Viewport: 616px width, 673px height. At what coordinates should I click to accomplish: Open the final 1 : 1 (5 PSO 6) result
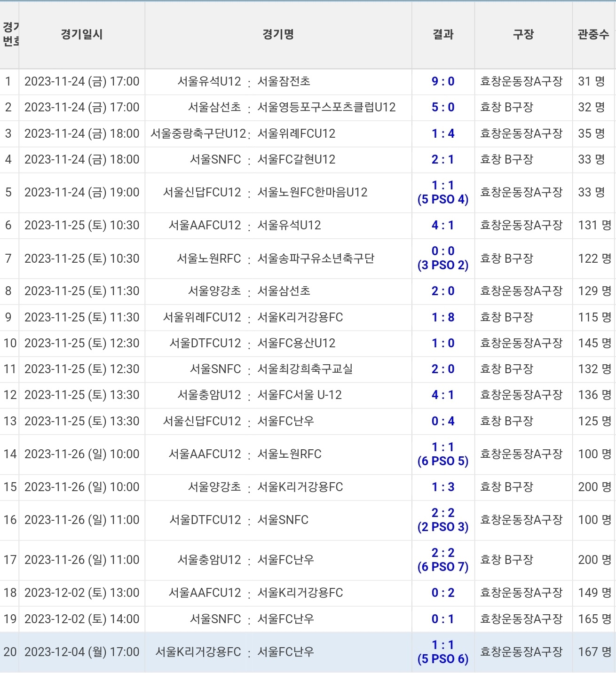pyautogui.click(x=443, y=652)
